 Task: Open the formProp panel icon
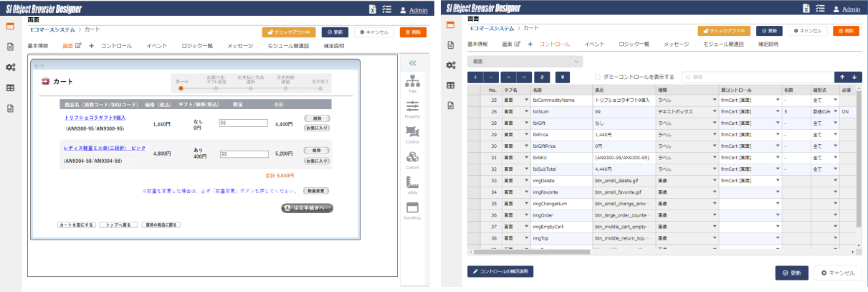pos(412,209)
